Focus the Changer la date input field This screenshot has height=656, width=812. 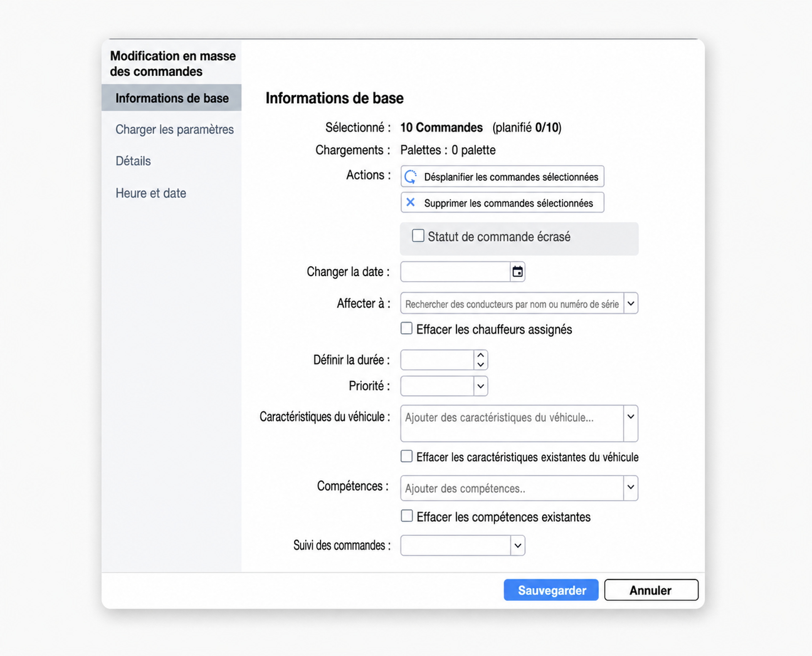click(455, 272)
